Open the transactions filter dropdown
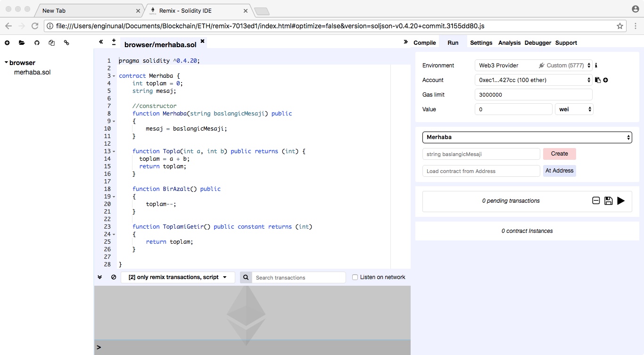 pyautogui.click(x=178, y=277)
